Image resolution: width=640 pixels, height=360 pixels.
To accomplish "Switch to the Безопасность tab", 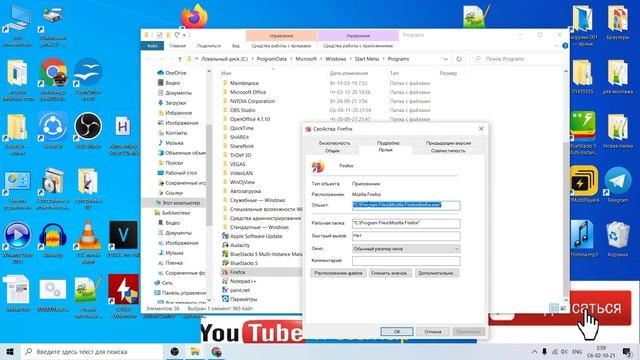I will click(x=334, y=143).
